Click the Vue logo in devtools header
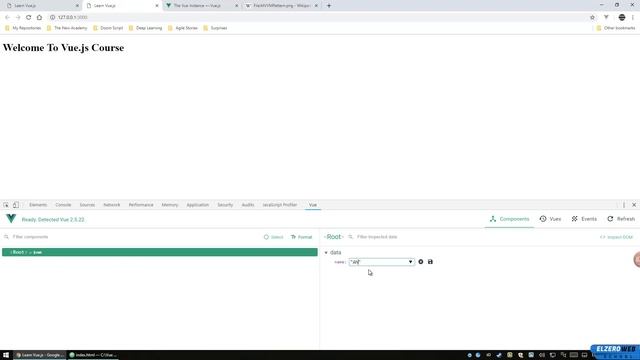This screenshot has height=360, width=640. (x=11, y=219)
